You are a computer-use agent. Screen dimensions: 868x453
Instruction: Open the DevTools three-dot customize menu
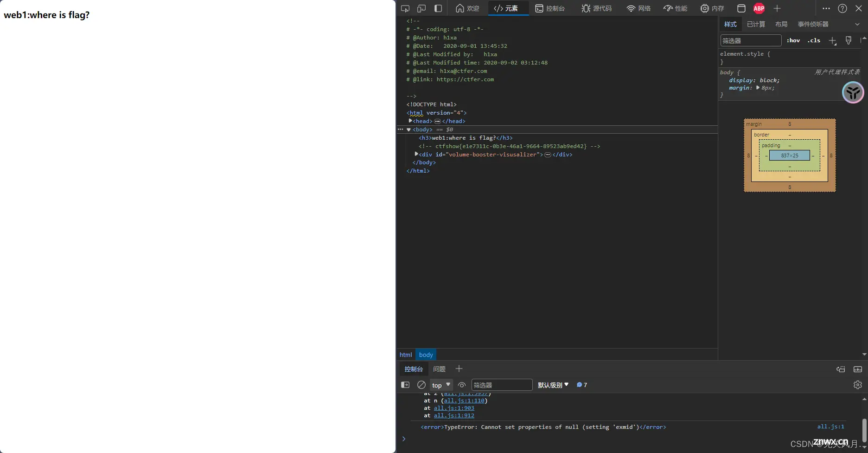click(x=826, y=8)
